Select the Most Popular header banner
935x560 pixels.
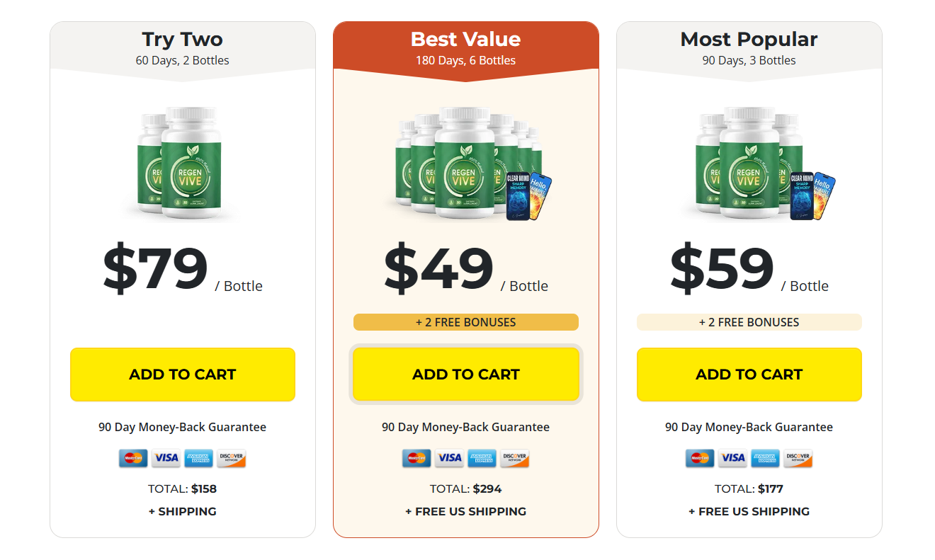749,47
